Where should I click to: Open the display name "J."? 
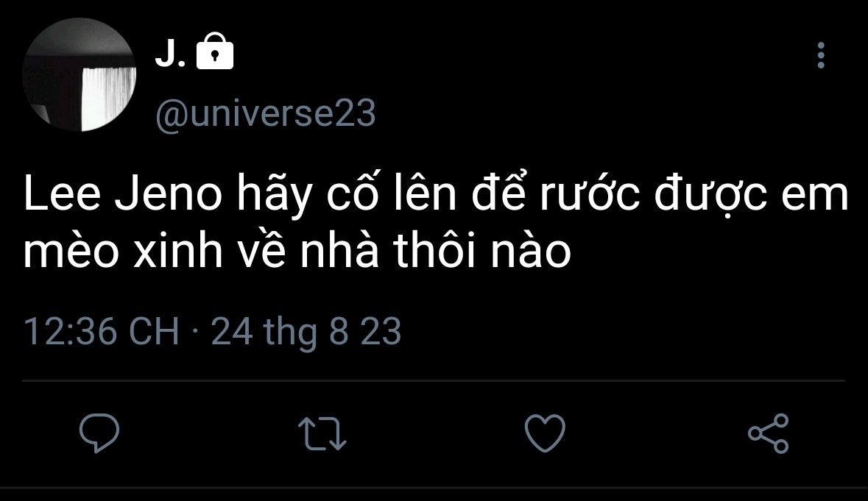click(x=170, y=53)
